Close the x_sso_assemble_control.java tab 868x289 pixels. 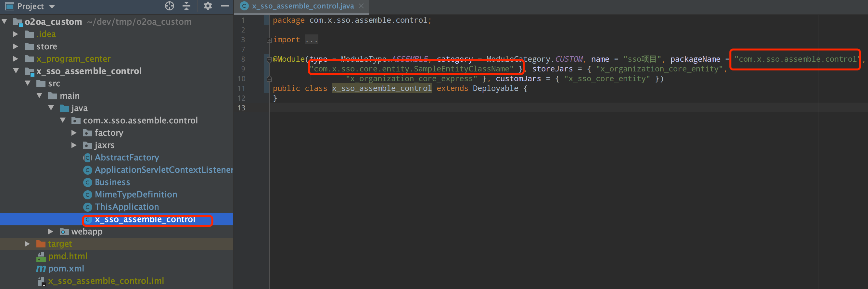pyautogui.click(x=361, y=6)
